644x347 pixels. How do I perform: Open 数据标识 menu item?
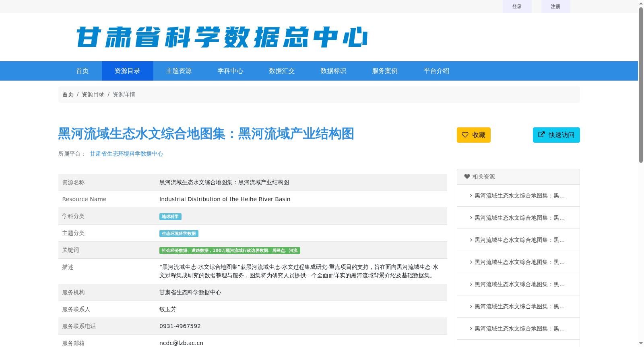click(x=333, y=71)
